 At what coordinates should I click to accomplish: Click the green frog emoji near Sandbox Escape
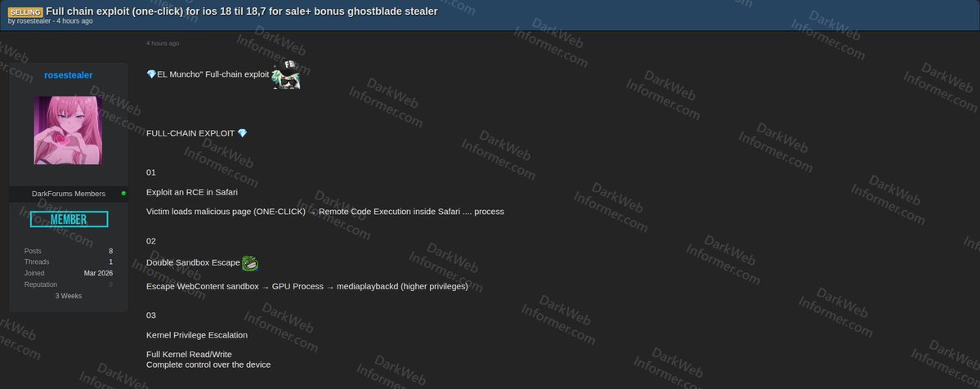250,263
